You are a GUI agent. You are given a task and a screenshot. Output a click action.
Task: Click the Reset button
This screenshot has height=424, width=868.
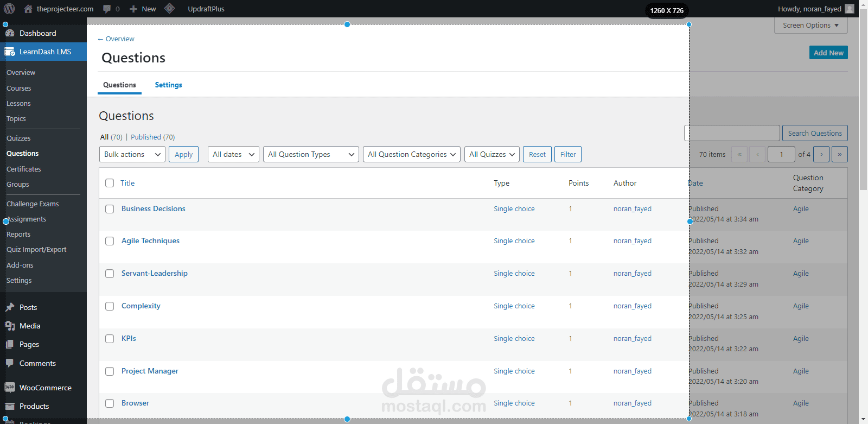[537, 154]
